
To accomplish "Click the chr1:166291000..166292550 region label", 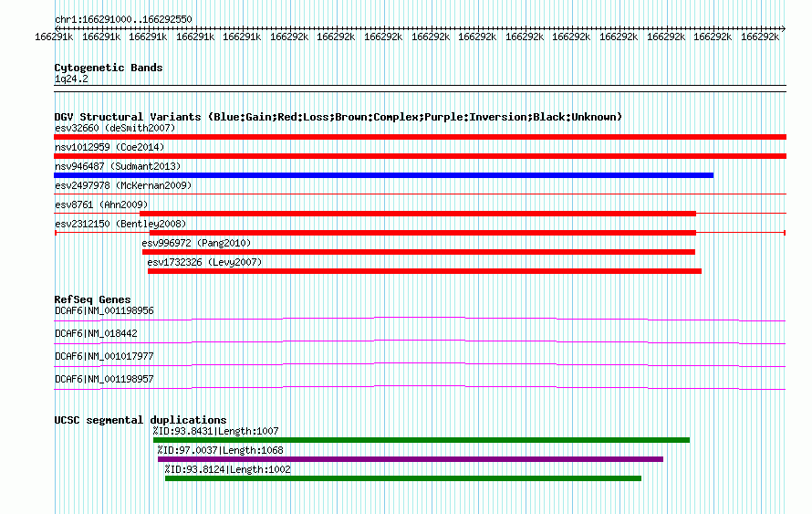I will [x=123, y=19].
